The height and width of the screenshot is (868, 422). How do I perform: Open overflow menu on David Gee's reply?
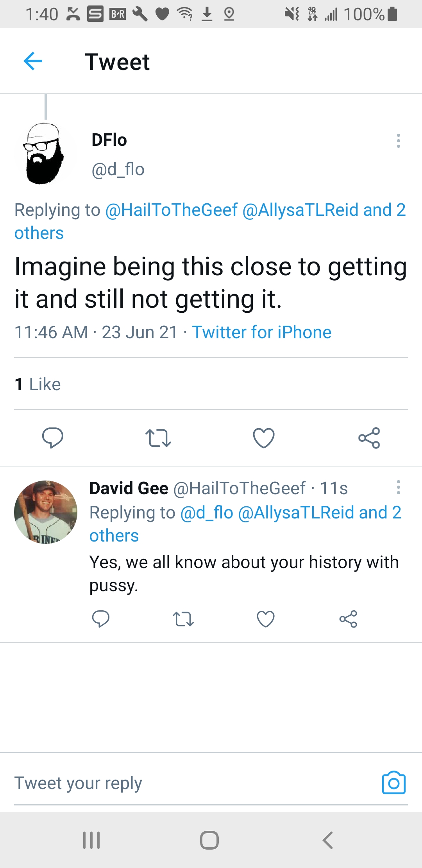(x=398, y=487)
